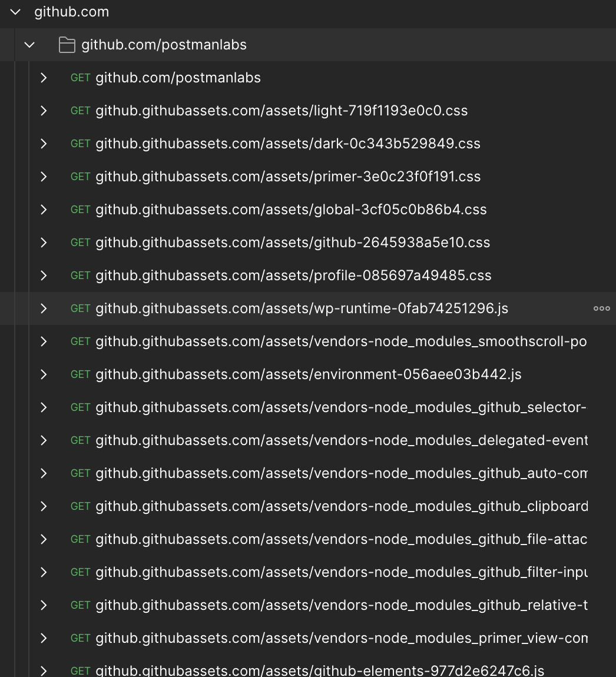This screenshot has width=616, height=677.
Task: Expand the vendors delegated-event request row
Action: 44,440
